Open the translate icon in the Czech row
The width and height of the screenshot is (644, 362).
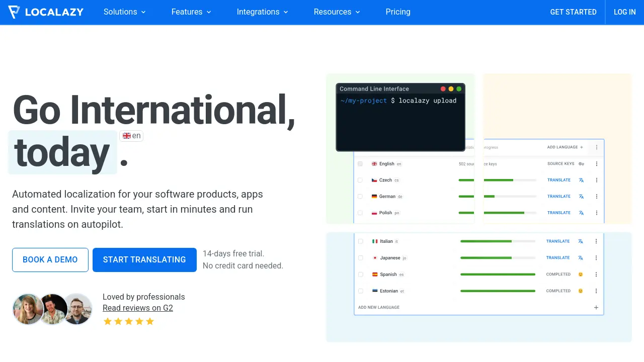581,180
